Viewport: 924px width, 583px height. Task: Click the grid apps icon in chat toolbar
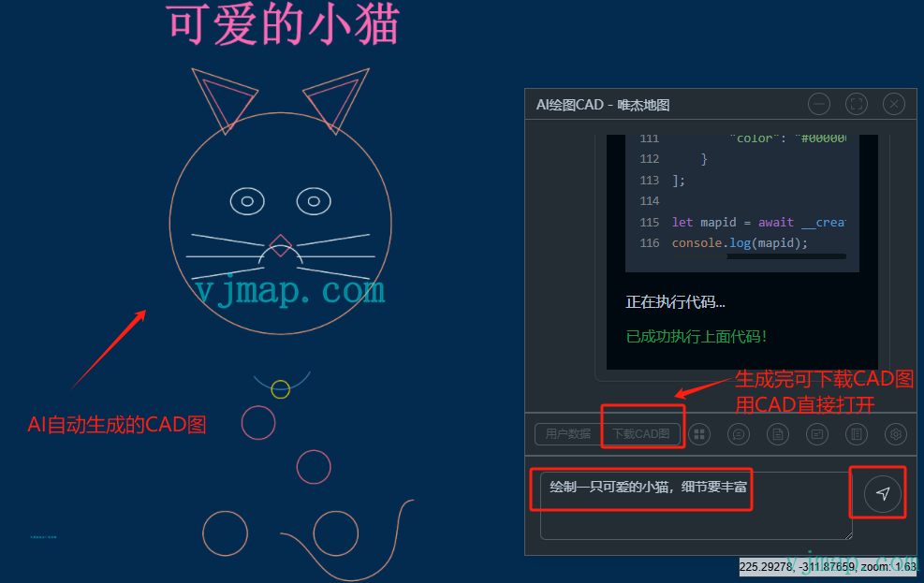point(699,434)
